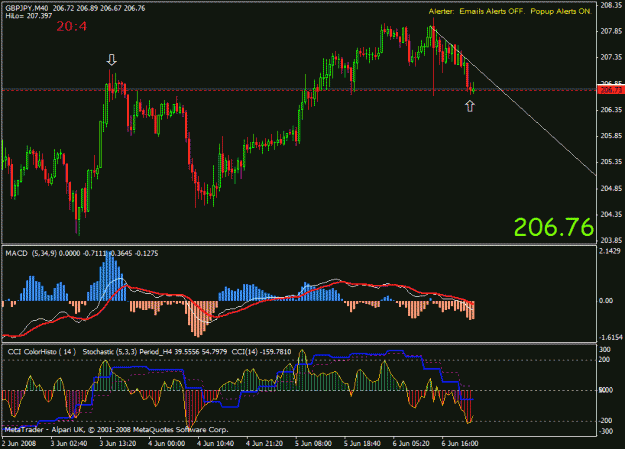
Task: Click the 4 Jun 10:40 time label
Action: [x=216, y=443]
